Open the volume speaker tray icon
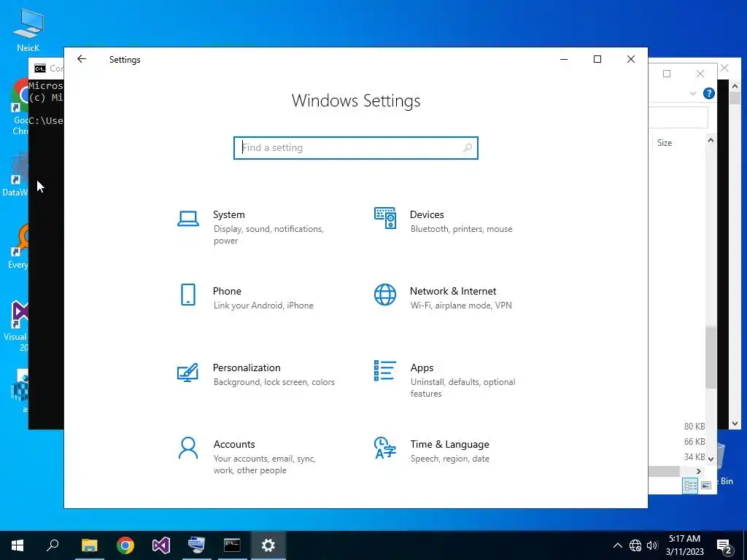 tap(652, 545)
